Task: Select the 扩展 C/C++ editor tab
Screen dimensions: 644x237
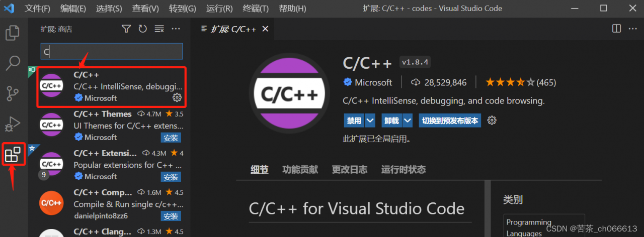Action: click(233, 29)
